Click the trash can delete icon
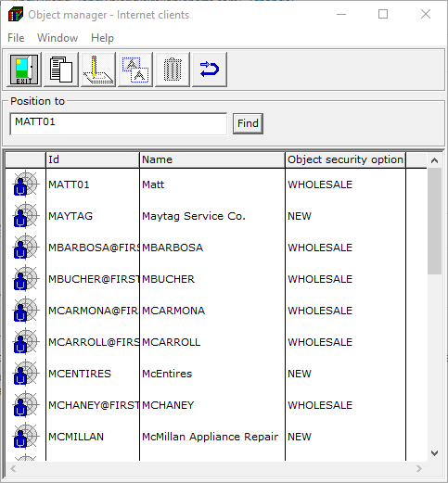 point(173,70)
